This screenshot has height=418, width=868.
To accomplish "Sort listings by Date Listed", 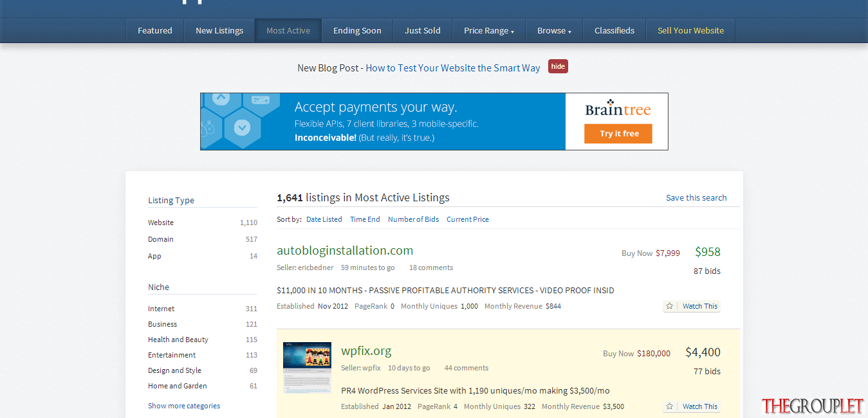I will (x=324, y=219).
